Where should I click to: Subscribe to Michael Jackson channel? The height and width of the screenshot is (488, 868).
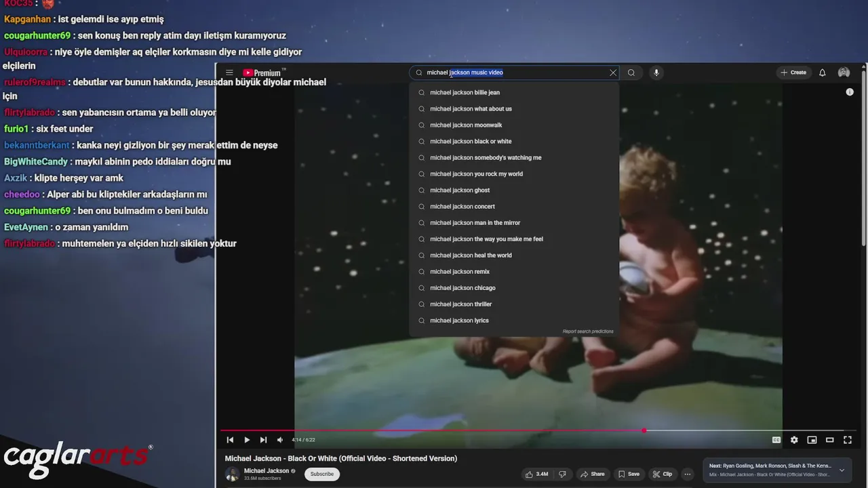tap(322, 474)
